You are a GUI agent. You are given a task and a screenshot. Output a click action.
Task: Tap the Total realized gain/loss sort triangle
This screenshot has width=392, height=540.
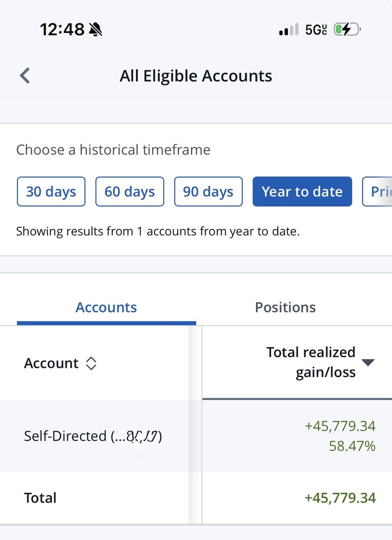[368, 362]
